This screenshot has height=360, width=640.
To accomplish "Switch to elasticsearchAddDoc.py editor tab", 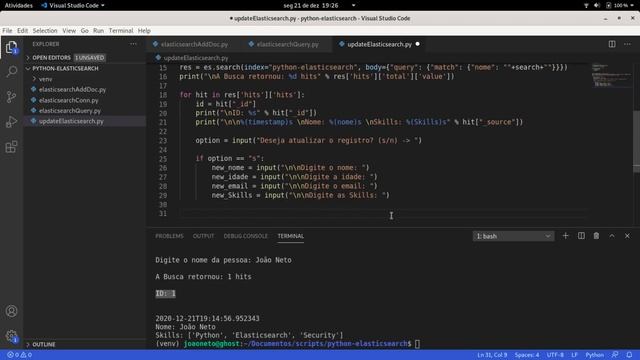I will pyautogui.click(x=194, y=44).
